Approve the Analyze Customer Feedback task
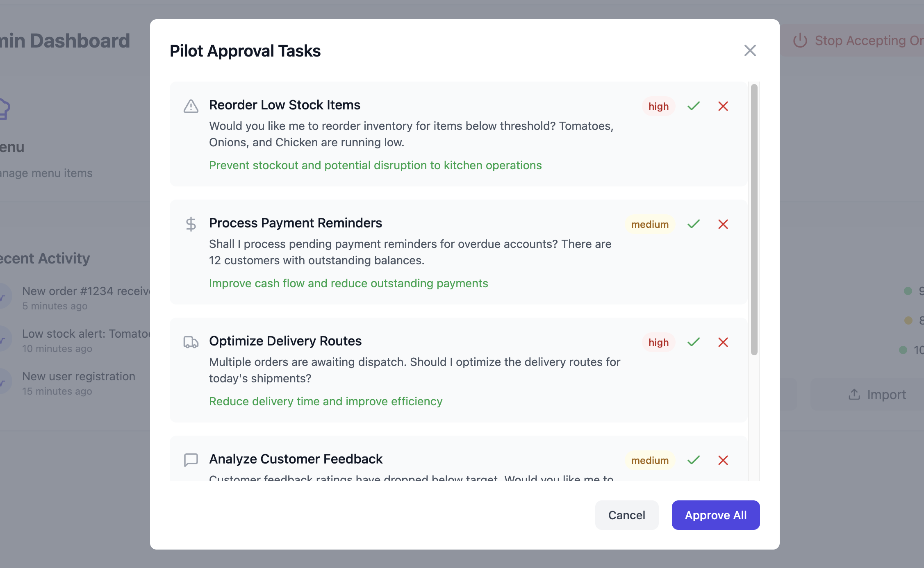 694,460
